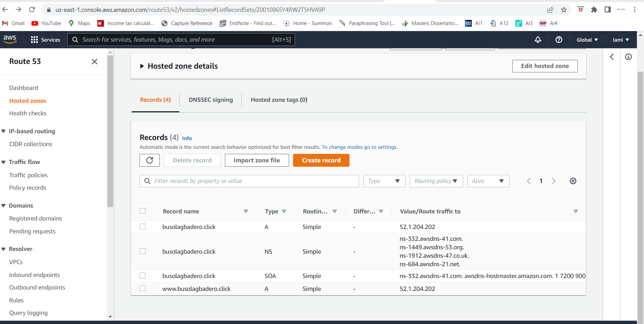Switch to DNSSEC signing tab

tap(210, 99)
